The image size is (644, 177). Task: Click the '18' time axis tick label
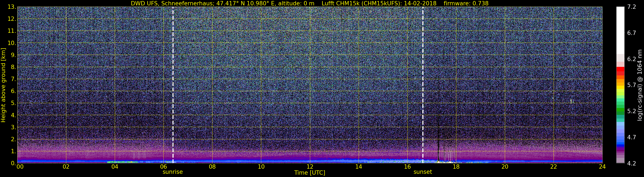click(456, 167)
